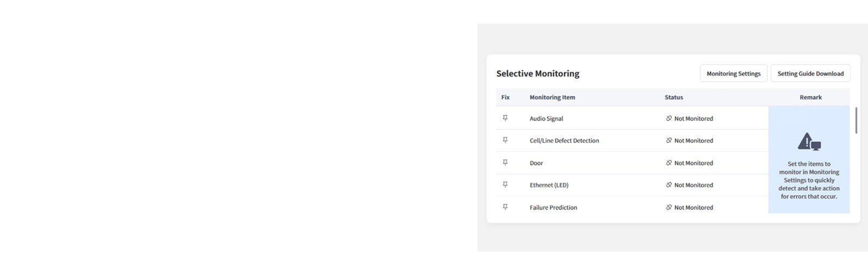The width and height of the screenshot is (868, 275).
Task: Click the Remark column header
Action: pos(810,97)
